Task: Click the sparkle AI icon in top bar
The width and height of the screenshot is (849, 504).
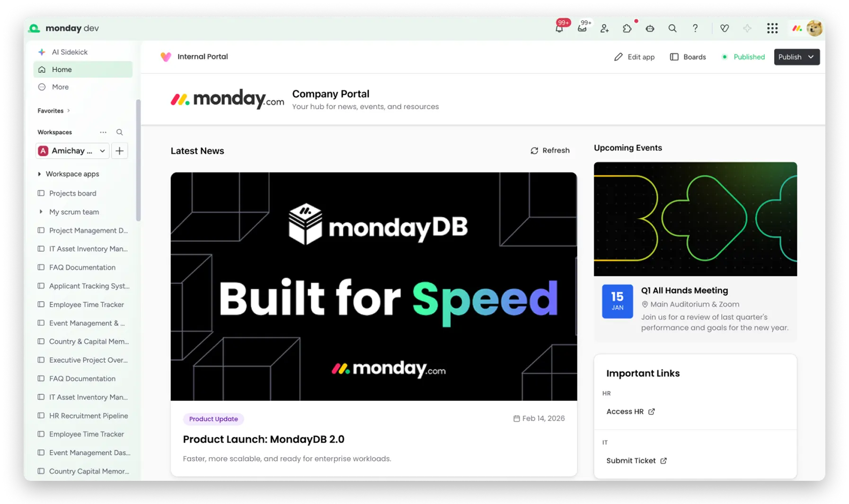Action: [x=747, y=28]
